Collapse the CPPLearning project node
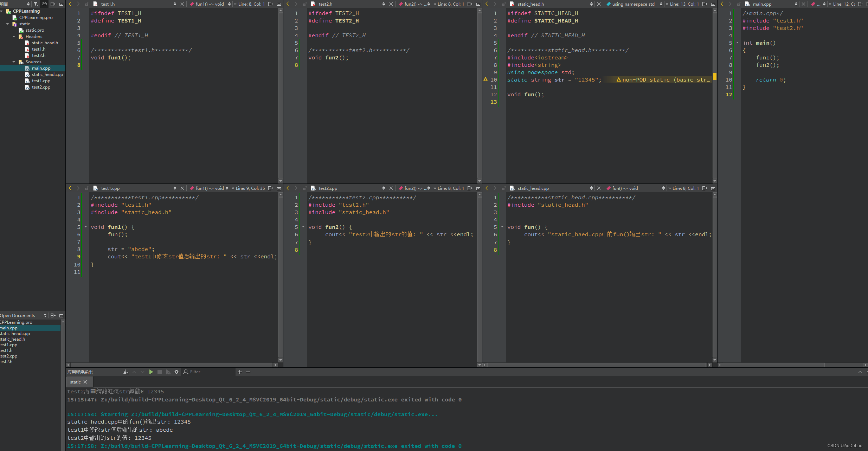The height and width of the screenshot is (451, 868). (2, 11)
